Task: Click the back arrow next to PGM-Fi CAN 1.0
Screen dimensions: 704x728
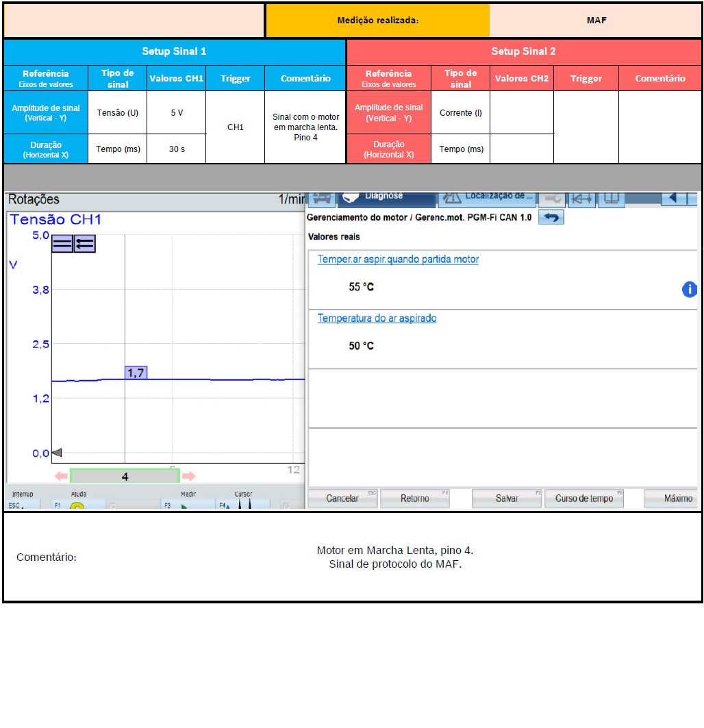Action: coord(551,218)
